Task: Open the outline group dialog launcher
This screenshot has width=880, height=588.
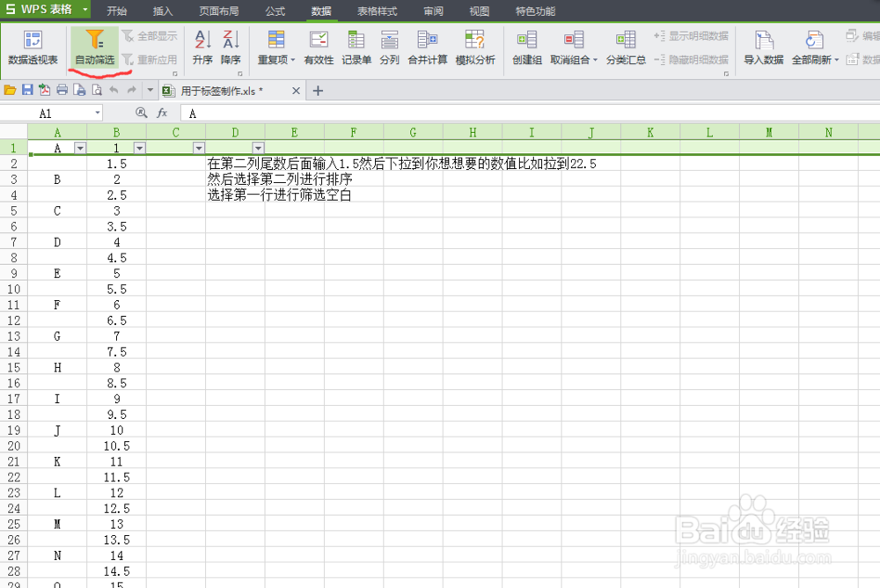Action: pos(726,74)
